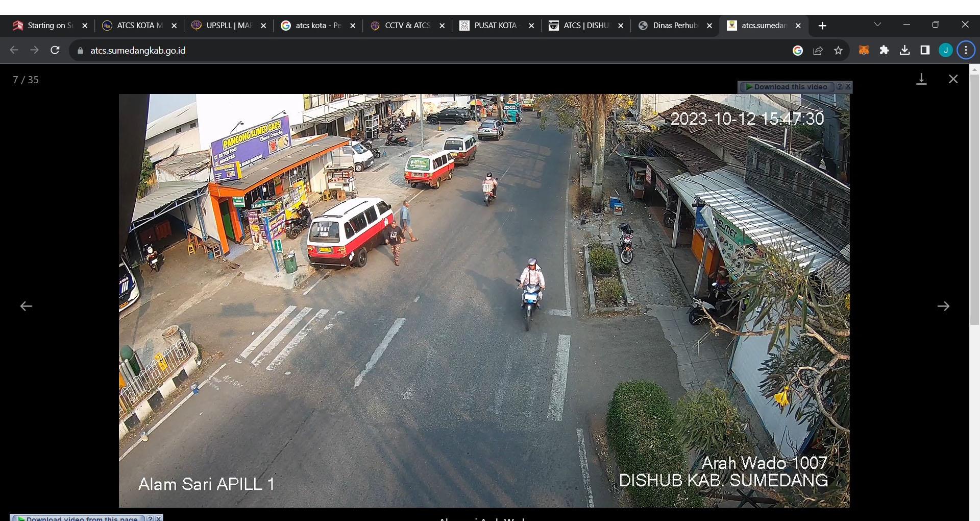The image size is (980, 521).
Task: Open the profile avatar J
Action: pyautogui.click(x=946, y=50)
